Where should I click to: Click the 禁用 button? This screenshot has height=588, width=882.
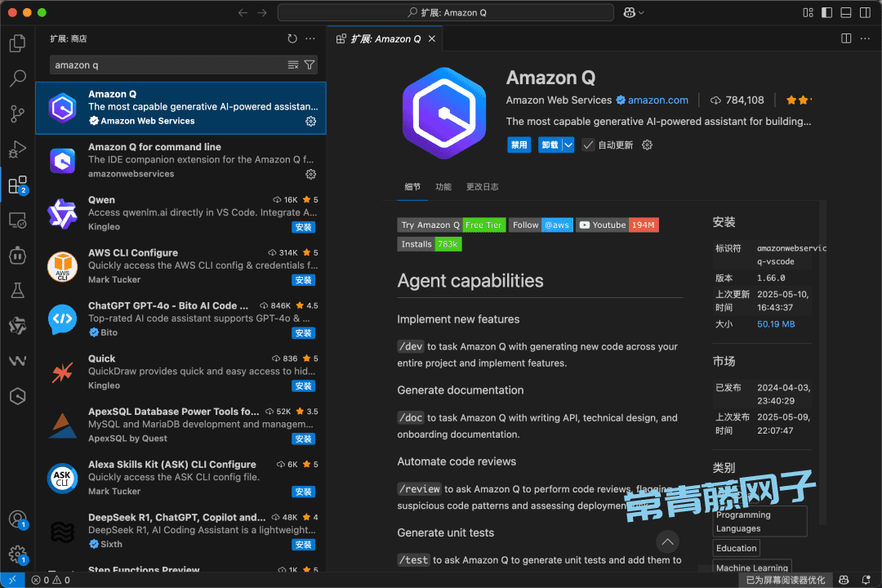pos(519,145)
